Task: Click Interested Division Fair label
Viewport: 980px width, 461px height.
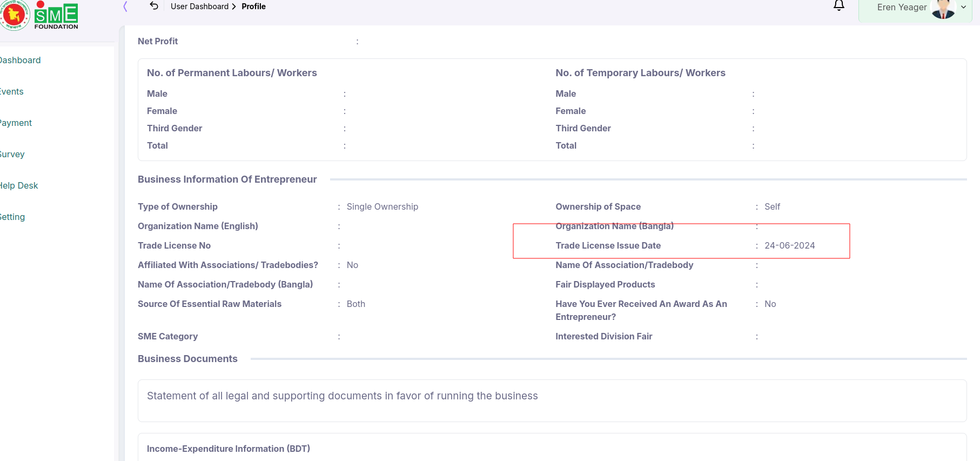Action: click(x=603, y=336)
